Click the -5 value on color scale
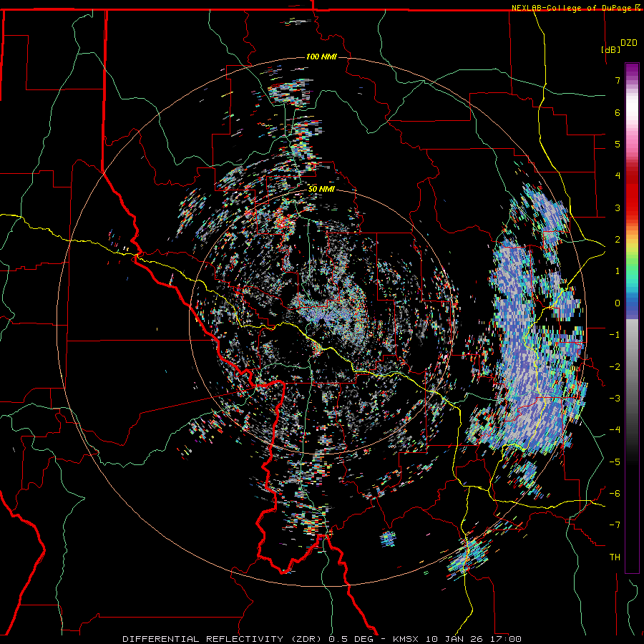 pyautogui.click(x=615, y=462)
